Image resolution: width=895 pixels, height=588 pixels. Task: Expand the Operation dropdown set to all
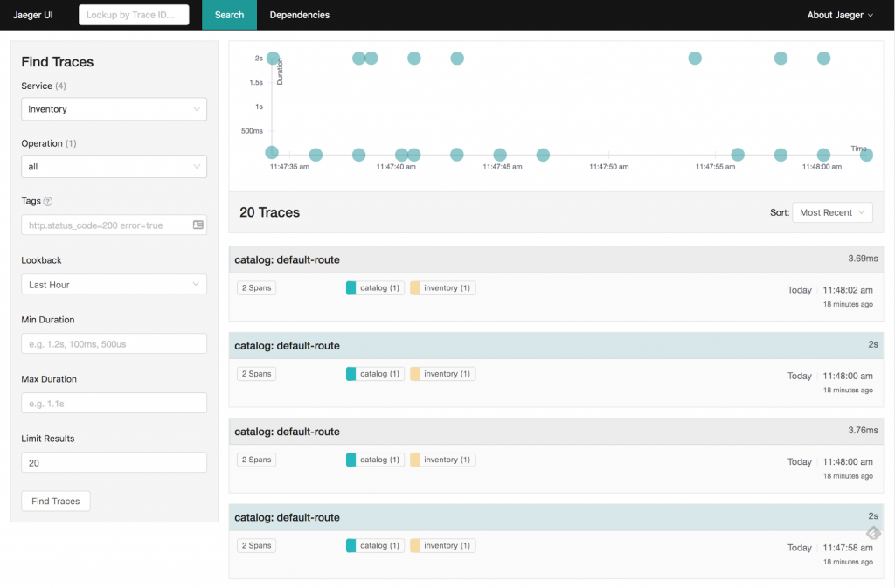114,166
